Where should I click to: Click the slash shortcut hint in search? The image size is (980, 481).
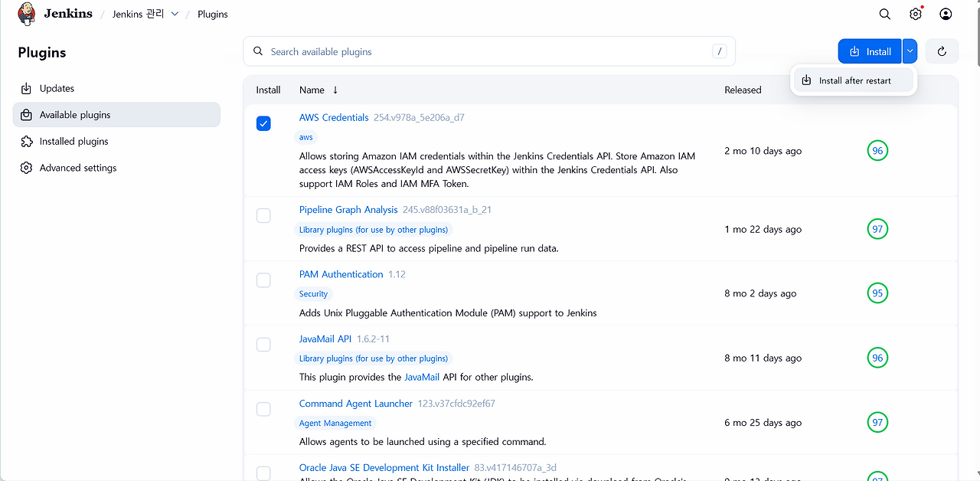point(719,51)
